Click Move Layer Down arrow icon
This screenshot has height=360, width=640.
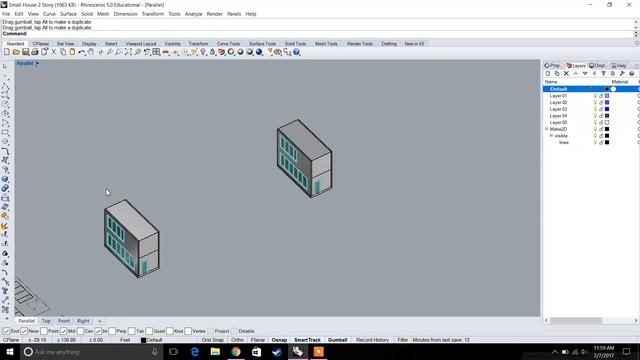(585, 73)
